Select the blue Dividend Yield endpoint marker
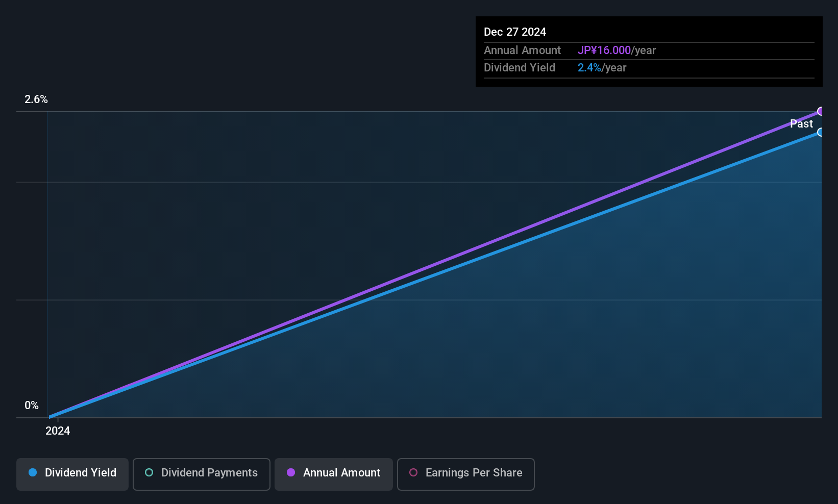The height and width of the screenshot is (504, 838). [821, 132]
